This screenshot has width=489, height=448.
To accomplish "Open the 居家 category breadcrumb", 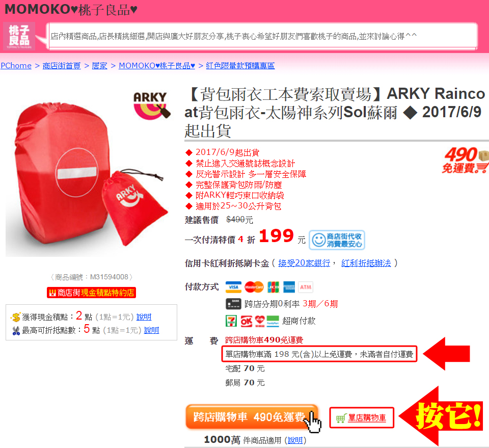I will tap(99, 66).
